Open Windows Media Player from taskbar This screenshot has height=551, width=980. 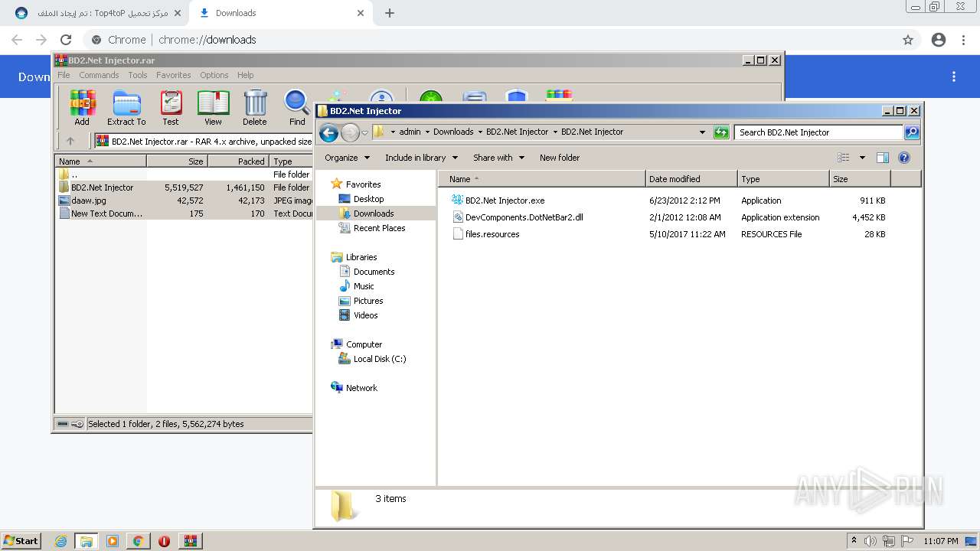(x=113, y=541)
